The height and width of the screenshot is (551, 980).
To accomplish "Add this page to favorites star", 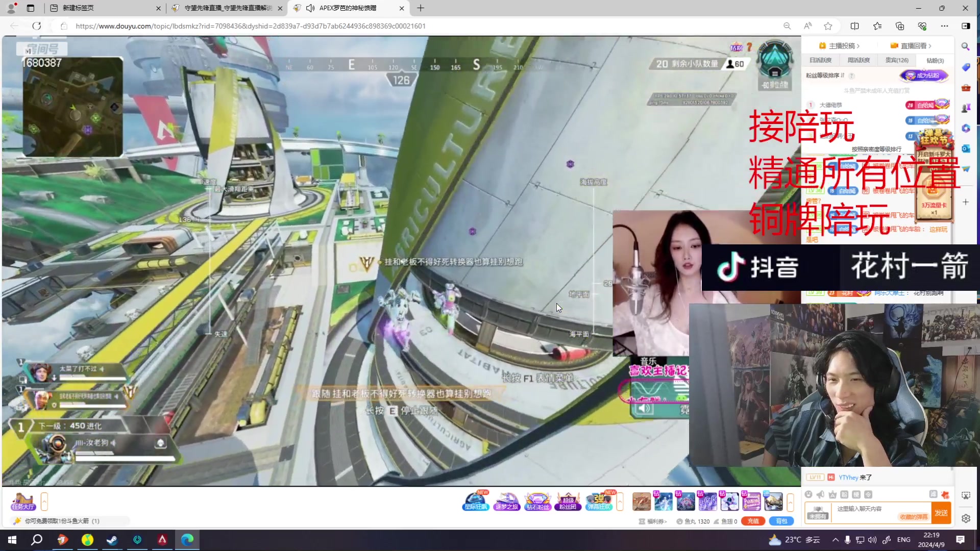I will (828, 26).
